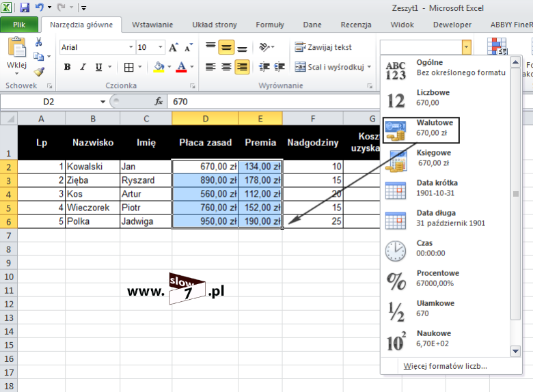Select the Format Painter brush icon
Viewport: 533px width, 392px height.
point(39,71)
